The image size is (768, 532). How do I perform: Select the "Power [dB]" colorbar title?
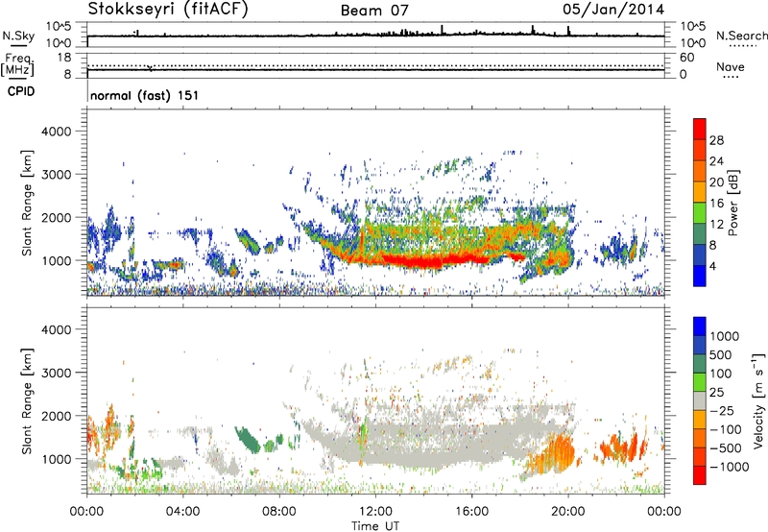[x=732, y=203]
